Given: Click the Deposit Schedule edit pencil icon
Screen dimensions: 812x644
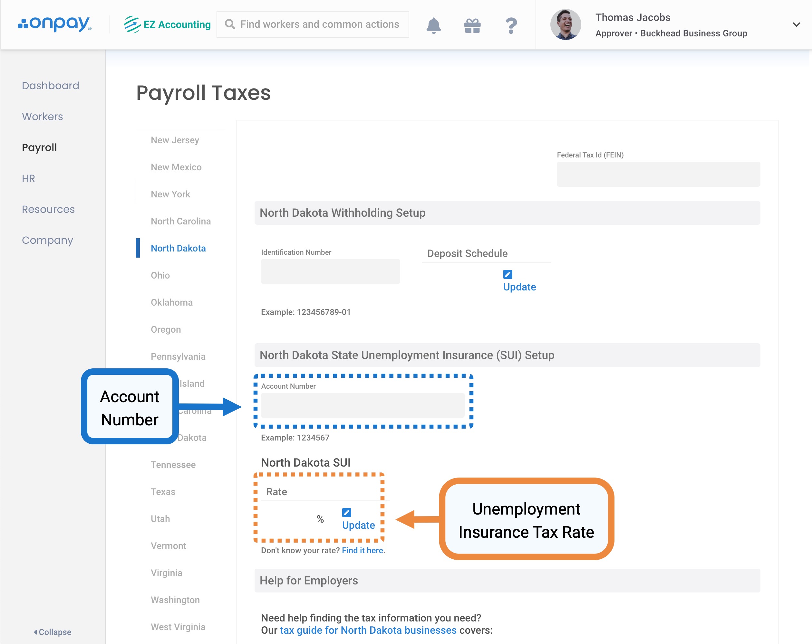Looking at the screenshot, I should coord(508,274).
